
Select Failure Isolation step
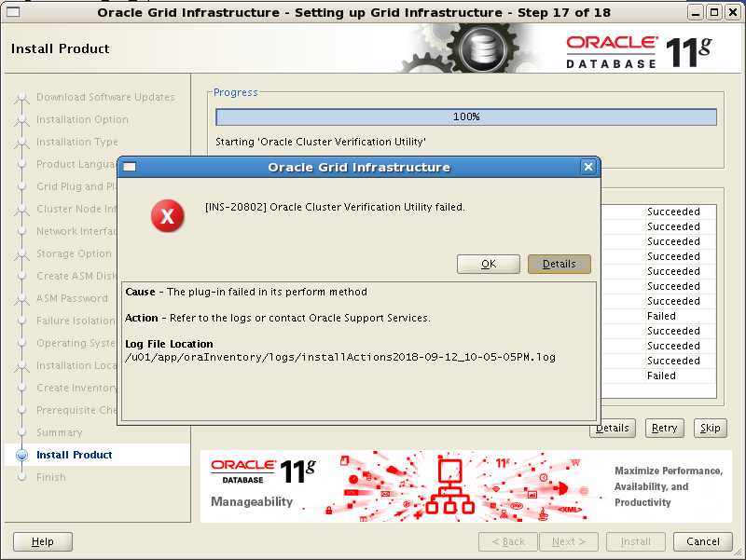(76, 321)
